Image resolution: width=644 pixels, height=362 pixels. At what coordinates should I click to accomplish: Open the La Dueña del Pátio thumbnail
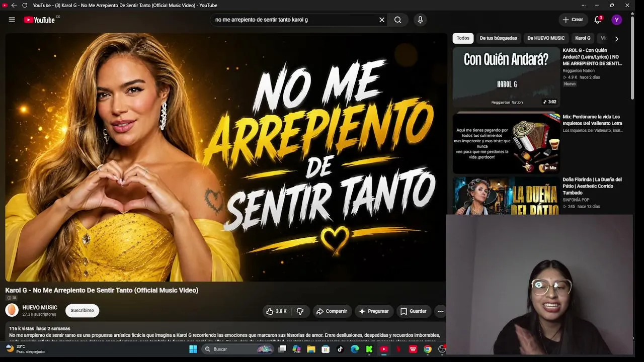[x=506, y=195]
